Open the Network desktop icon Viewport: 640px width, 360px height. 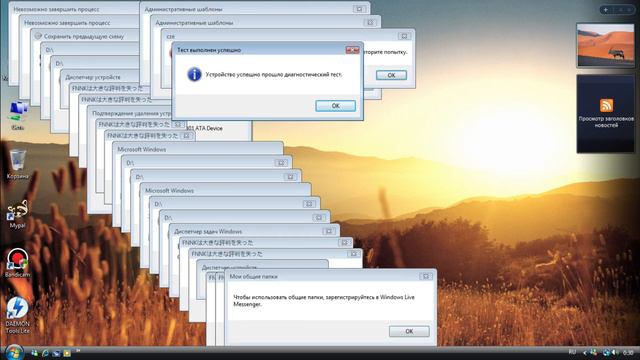coord(18,116)
